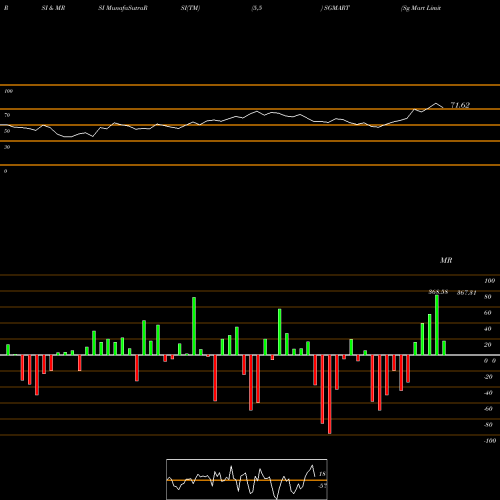Click the last green bar in MR histogram

[444, 348]
